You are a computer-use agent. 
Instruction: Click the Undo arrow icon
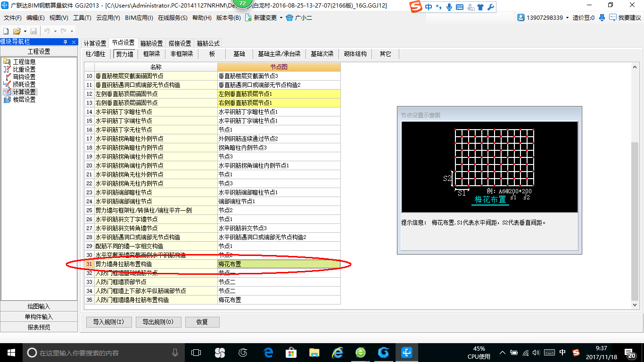point(47,31)
